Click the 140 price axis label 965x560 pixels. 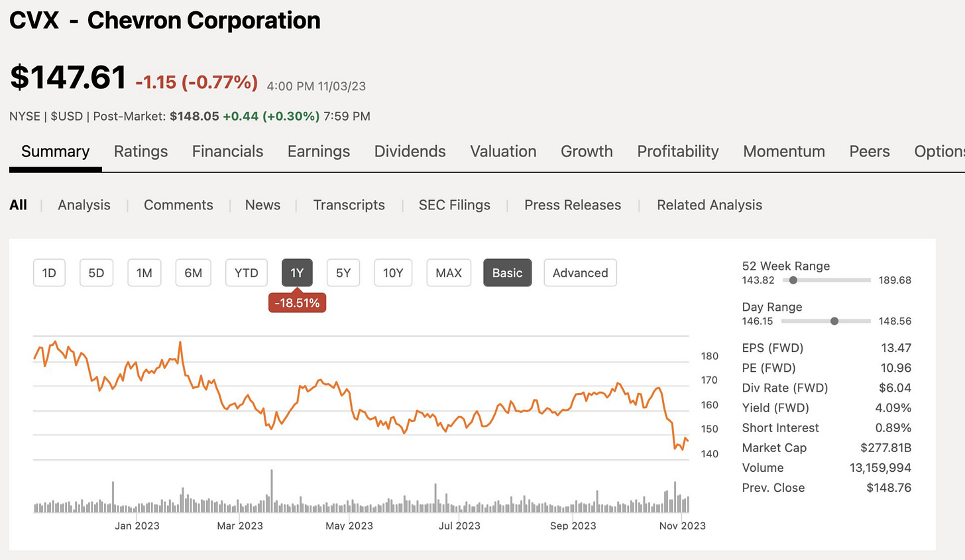(710, 454)
